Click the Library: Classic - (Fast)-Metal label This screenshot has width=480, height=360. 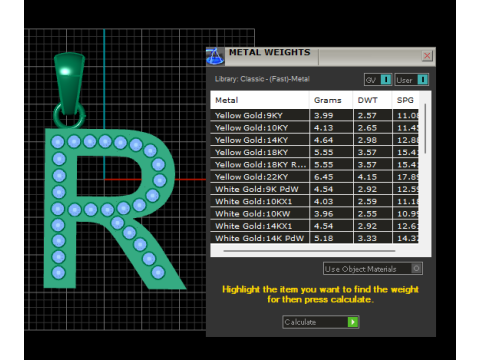coord(262,79)
